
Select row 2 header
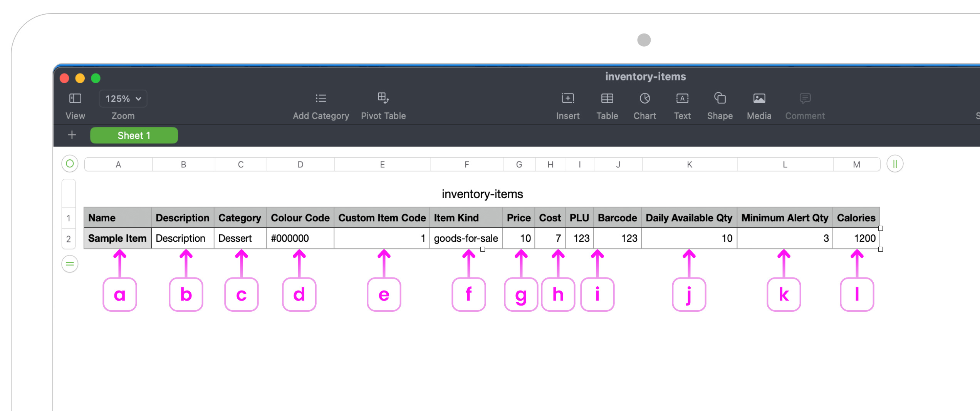pos(69,238)
